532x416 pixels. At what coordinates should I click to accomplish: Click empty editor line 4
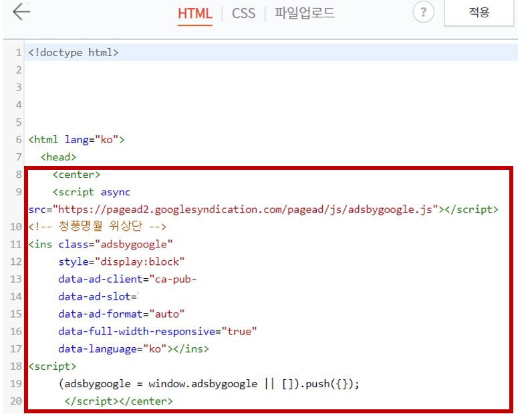[x=271, y=104]
